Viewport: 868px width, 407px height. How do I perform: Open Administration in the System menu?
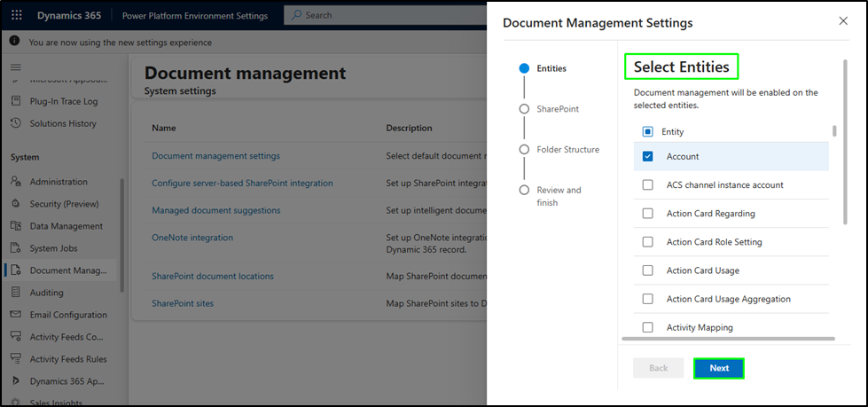pos(59,182)
